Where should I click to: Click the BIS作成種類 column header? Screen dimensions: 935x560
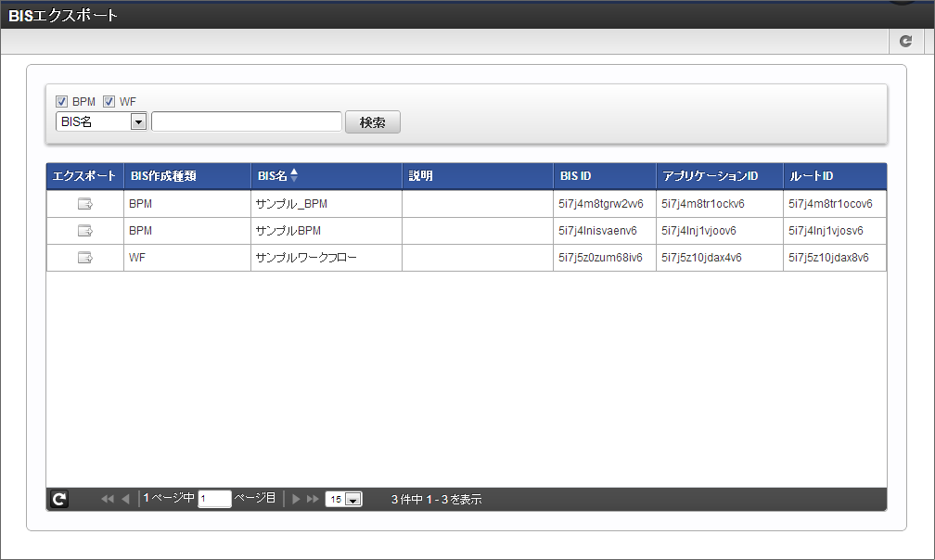click(163, 175)
